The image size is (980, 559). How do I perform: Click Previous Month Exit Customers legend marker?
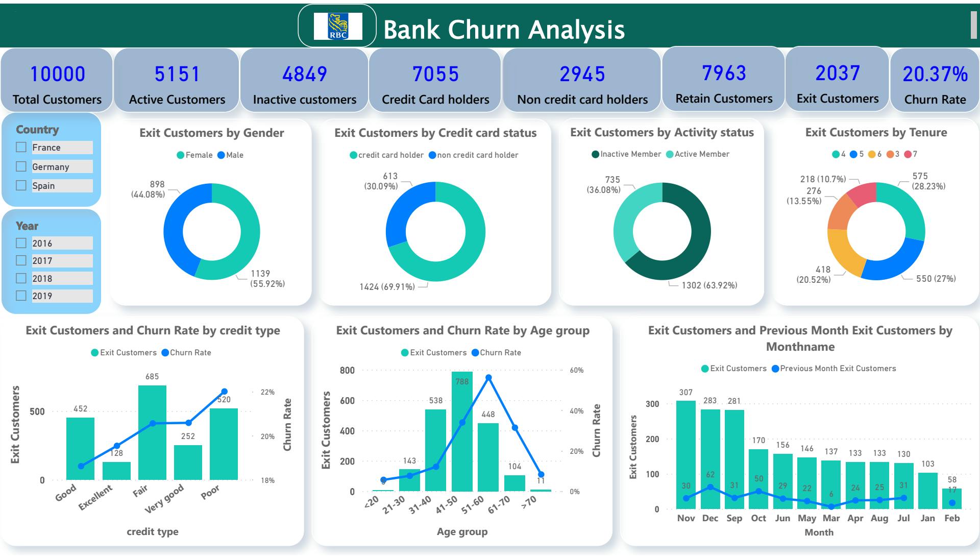click(x=775, y=369)
